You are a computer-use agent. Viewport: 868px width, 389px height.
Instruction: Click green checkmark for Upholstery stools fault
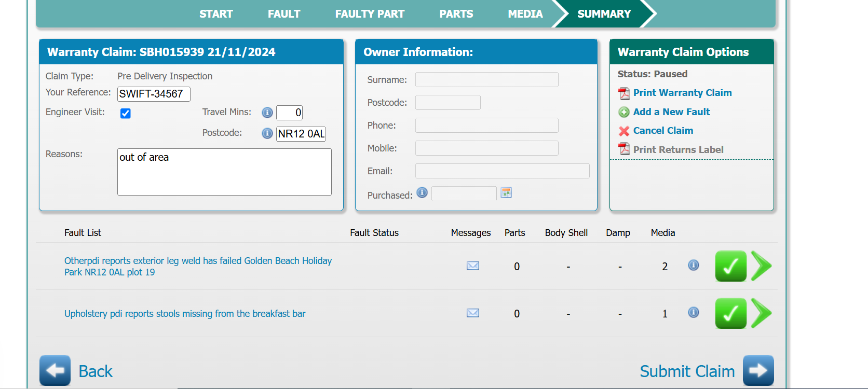click(731, 313)
